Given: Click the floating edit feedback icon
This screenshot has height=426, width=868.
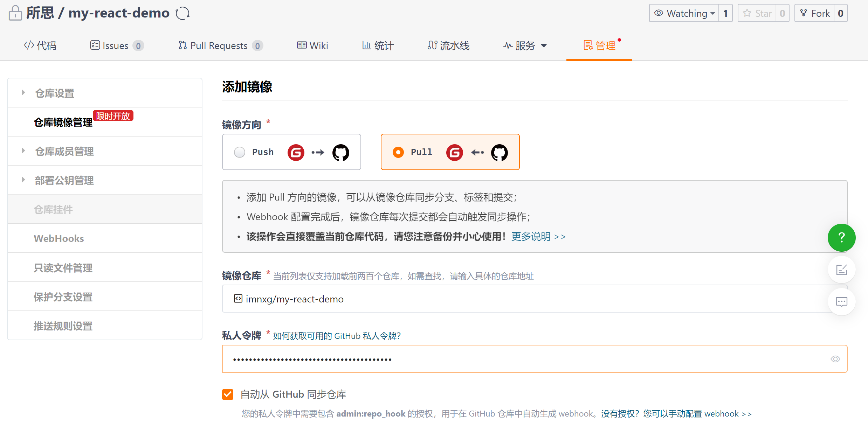Looking at the screenshot, I should point(841,270).
